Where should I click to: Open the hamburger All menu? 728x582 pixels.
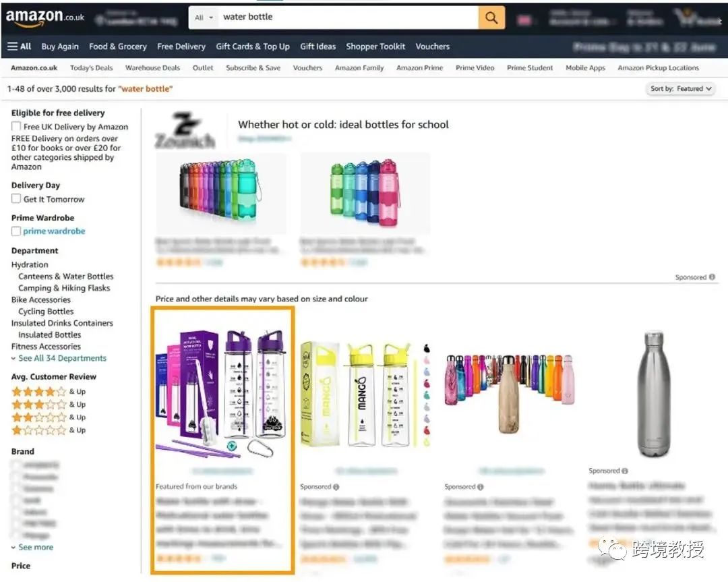click(19, 47)
